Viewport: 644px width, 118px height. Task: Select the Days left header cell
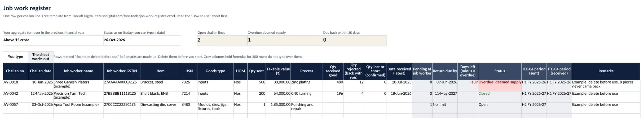[x=468, y=71]
